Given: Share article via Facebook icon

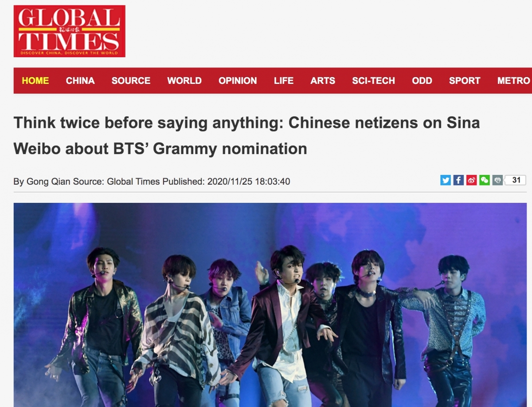Looking at the screenshot, I should (458, 180).
